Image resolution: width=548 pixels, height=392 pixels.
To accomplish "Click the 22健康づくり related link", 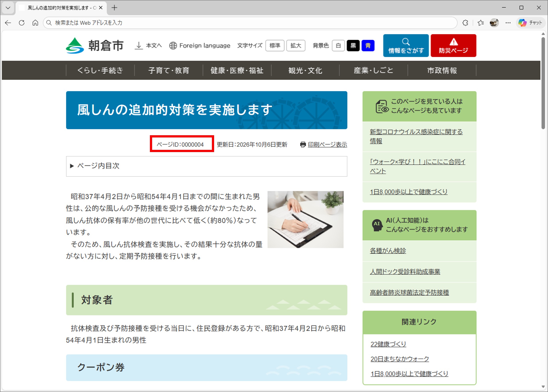I will [388, 344].
